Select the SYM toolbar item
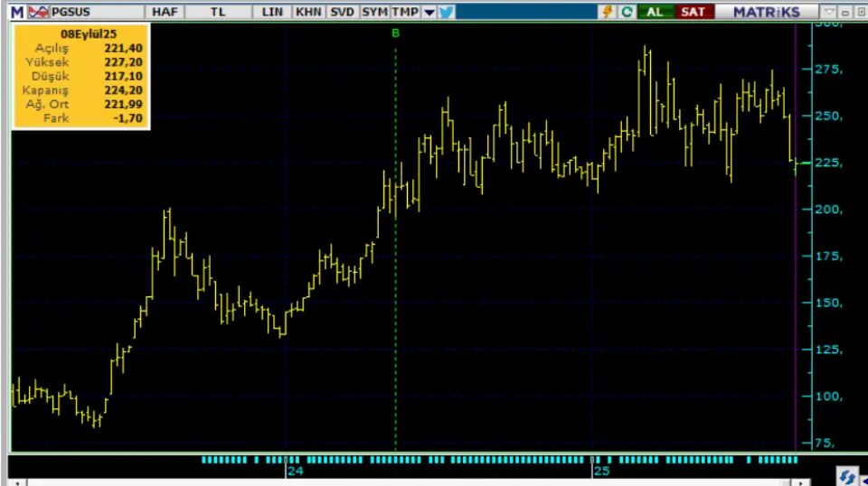Image resolution: width=868 pixels, height=486 pixels. coord(374,12)
